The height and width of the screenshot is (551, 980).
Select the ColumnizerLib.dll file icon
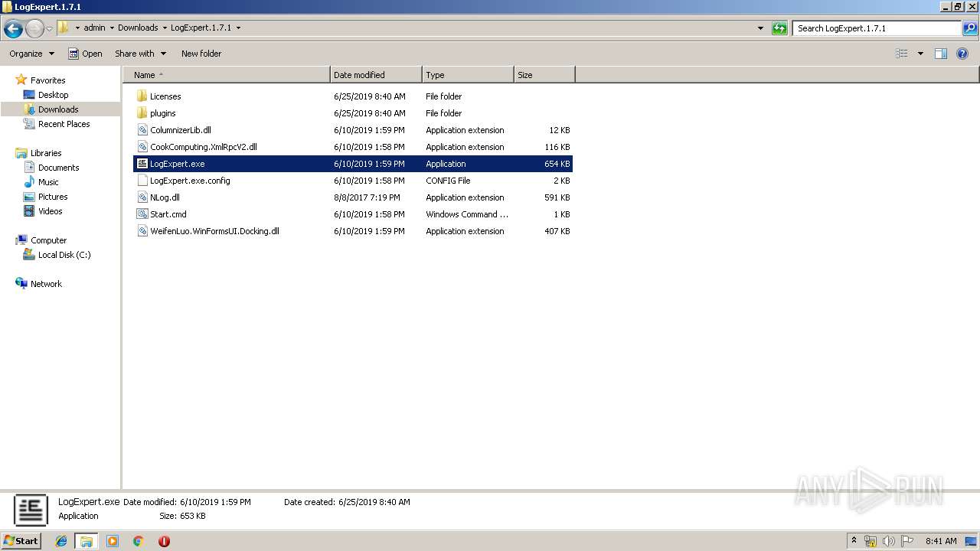pyautogui.click(x=142, y=130)
